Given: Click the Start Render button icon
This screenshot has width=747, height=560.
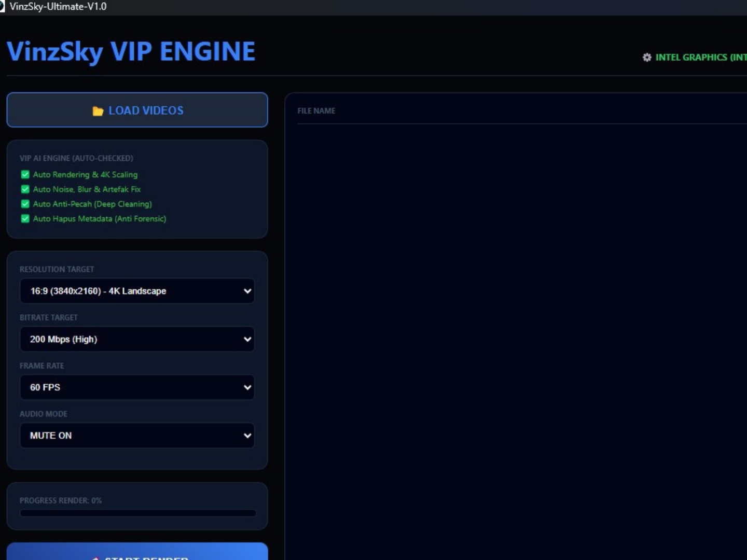Looking at the screenshot, I should pyautogui.click(x=95, y=558).
